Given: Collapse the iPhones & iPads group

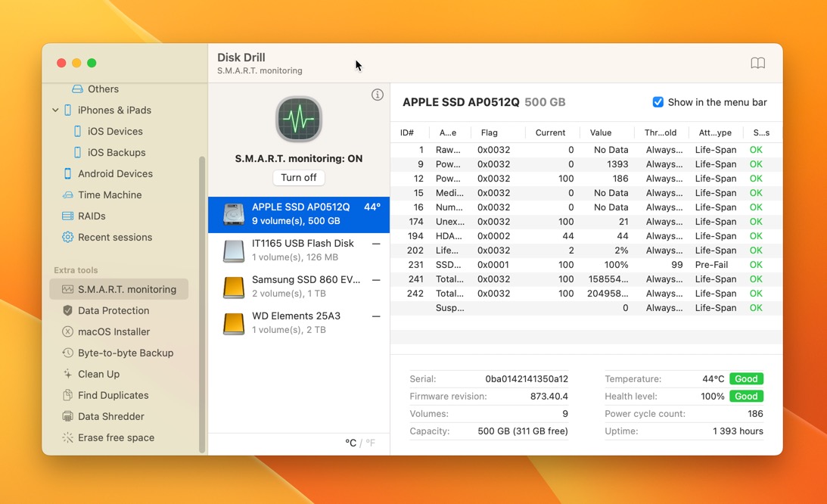Looking at the screenshot, I should pos(55,110).
